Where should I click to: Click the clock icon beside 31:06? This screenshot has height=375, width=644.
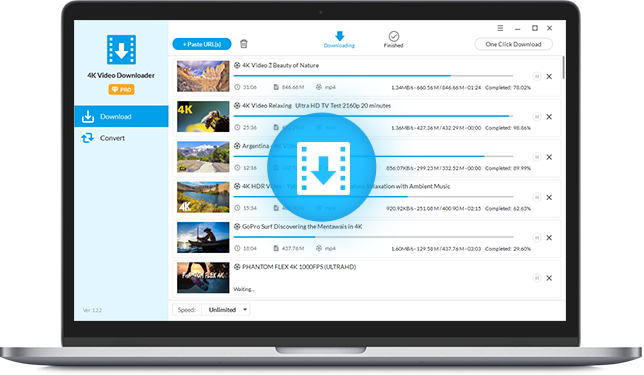coord(237,87)
